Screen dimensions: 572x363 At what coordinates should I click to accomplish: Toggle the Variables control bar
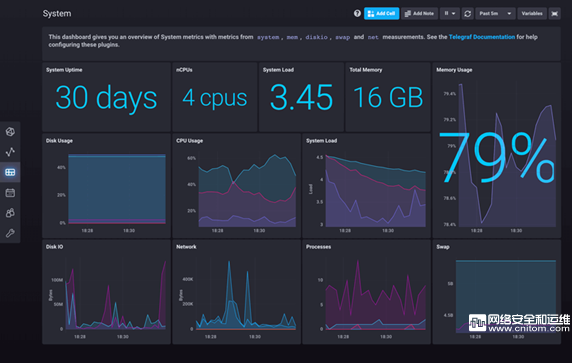(x=532, y=13)
